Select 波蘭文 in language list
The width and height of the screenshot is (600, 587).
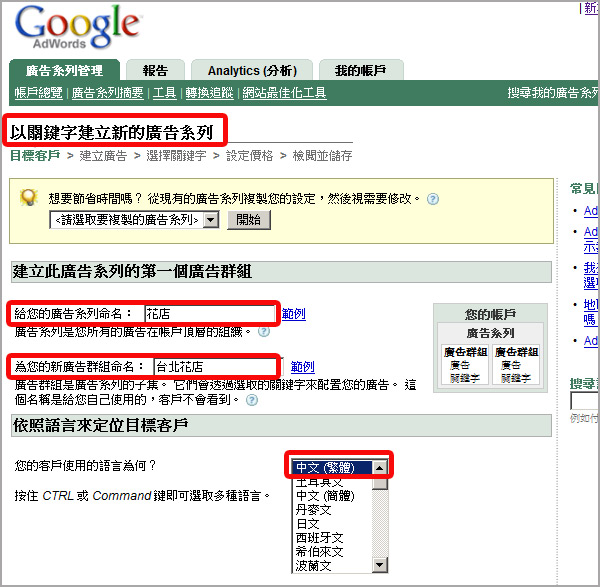tap(332, 566)
